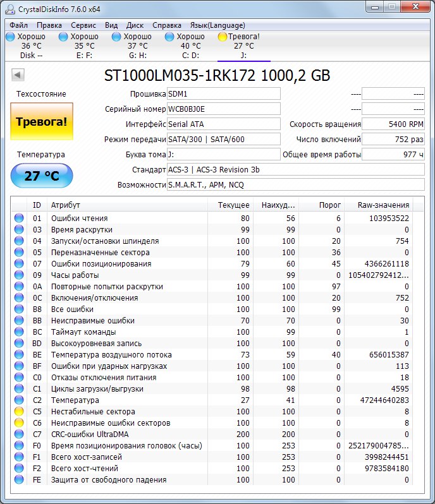Select the G: H: disk tab label
This screenshot has height=504, width=435.
138,56
